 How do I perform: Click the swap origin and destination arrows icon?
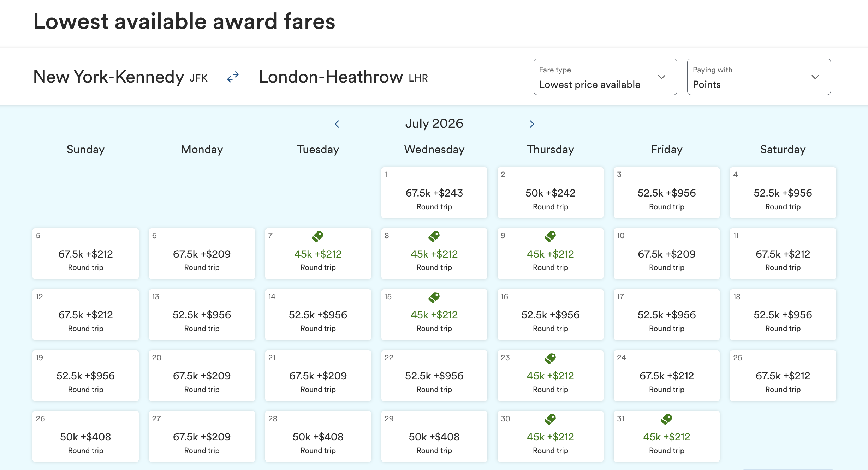(x=233, y=77)
